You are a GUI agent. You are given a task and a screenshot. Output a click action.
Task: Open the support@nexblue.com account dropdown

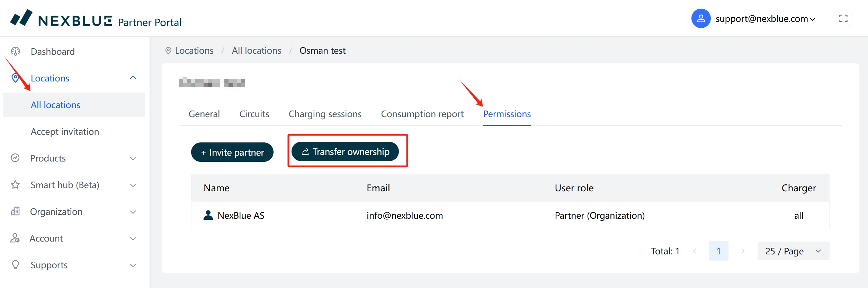765,19
